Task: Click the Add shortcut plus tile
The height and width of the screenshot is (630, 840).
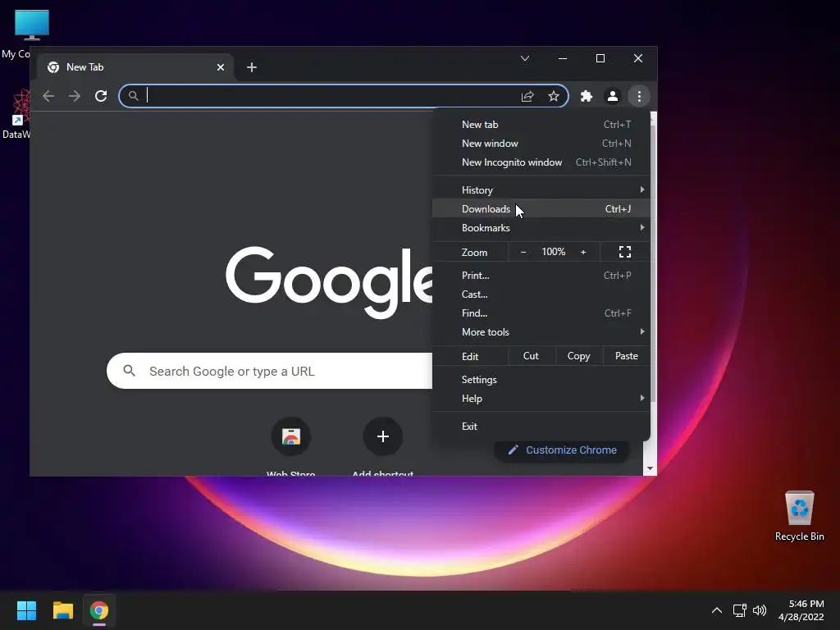Action: [382, 436]
